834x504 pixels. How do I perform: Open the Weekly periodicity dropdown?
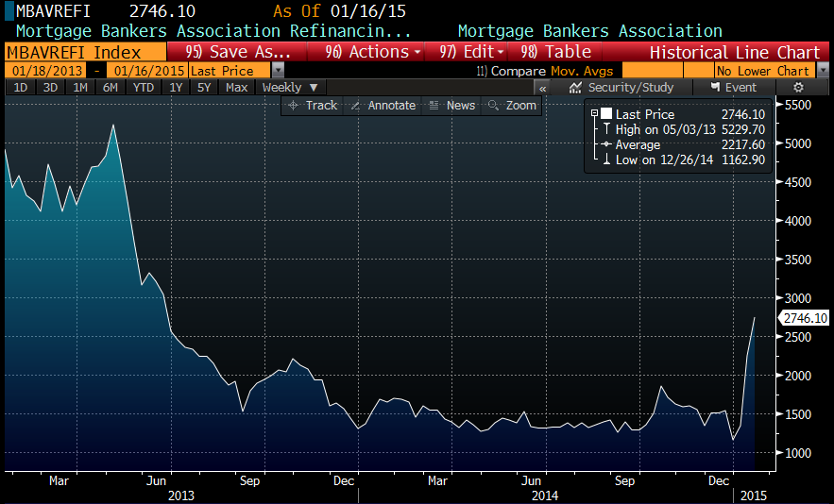click(289, 87)
